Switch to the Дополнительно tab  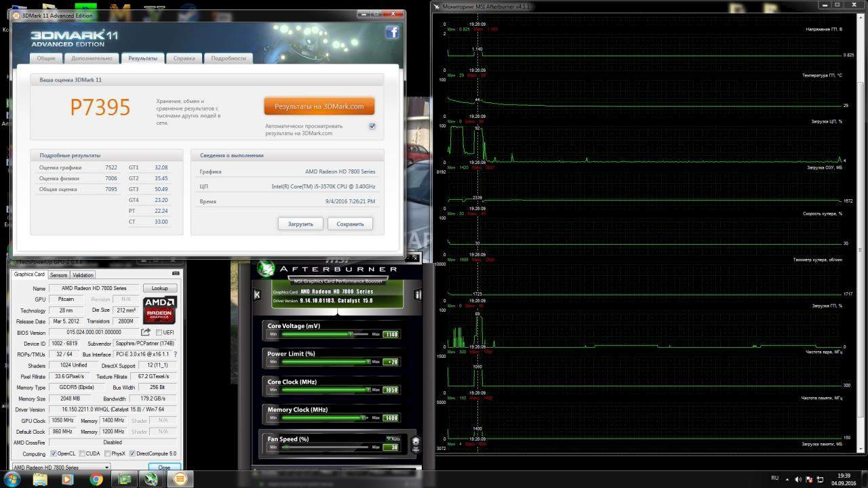point(92,58)
